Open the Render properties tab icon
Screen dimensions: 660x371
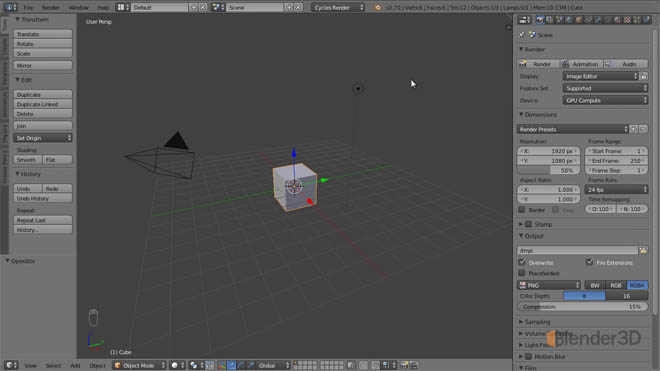pyautogui.click(x=540, y=20)
